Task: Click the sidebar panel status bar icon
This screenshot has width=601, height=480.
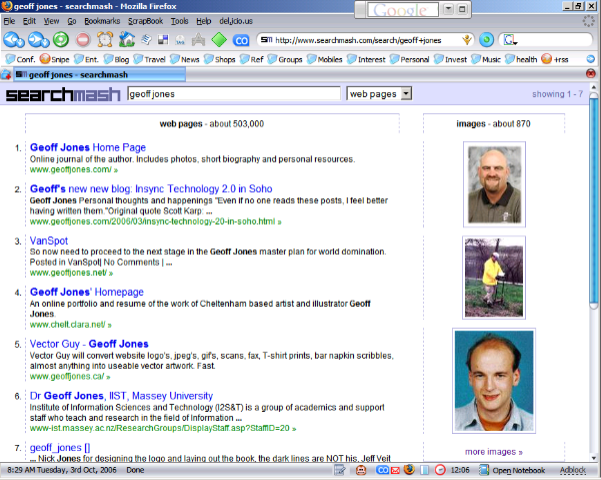Action: coord(425,470)
